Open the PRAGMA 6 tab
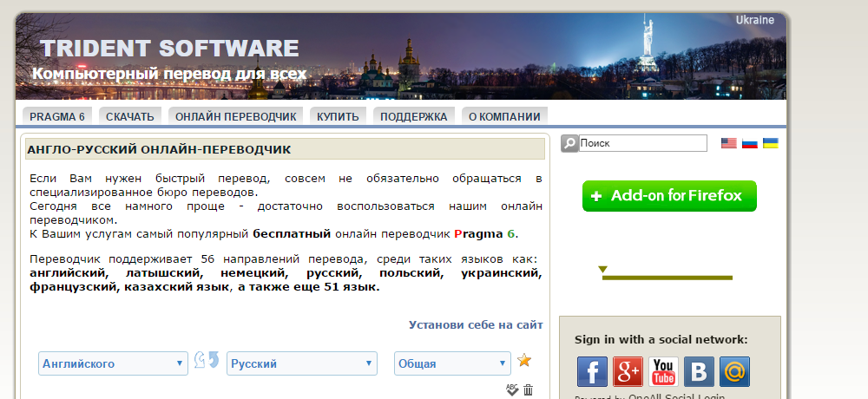Screen dimensions: 868x399 [x=57, y=117]
